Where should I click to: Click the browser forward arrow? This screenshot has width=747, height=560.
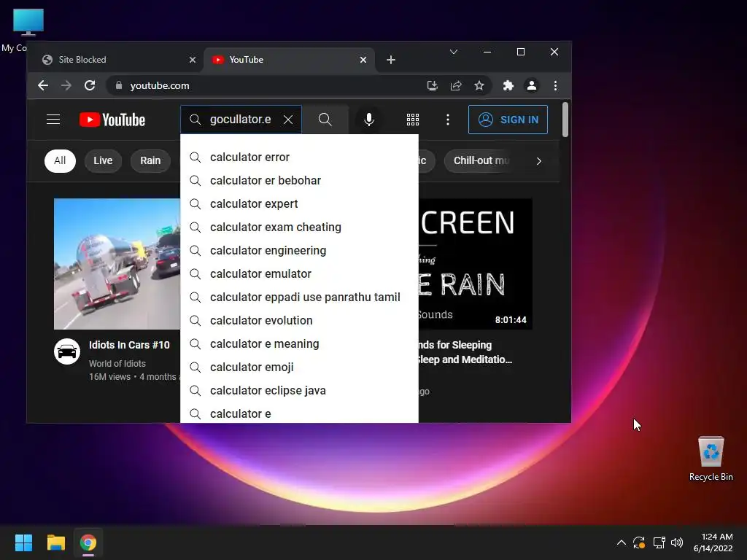coord(66,86)
